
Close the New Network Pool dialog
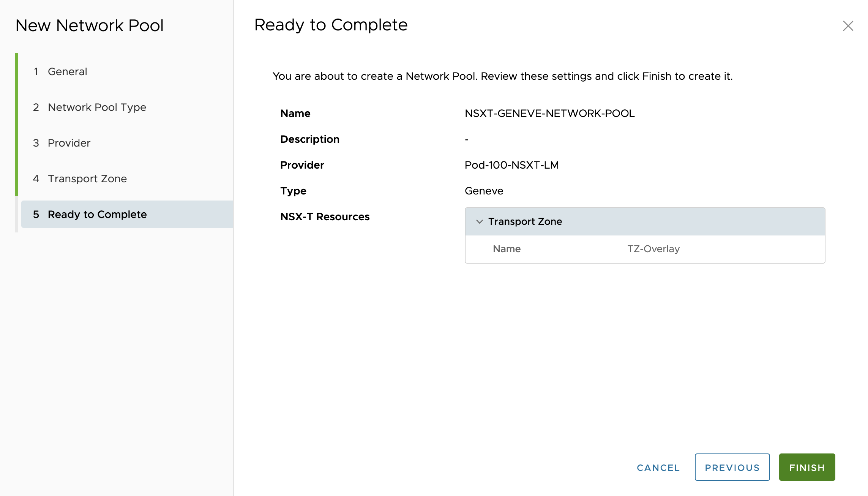(x=848, y=26)
